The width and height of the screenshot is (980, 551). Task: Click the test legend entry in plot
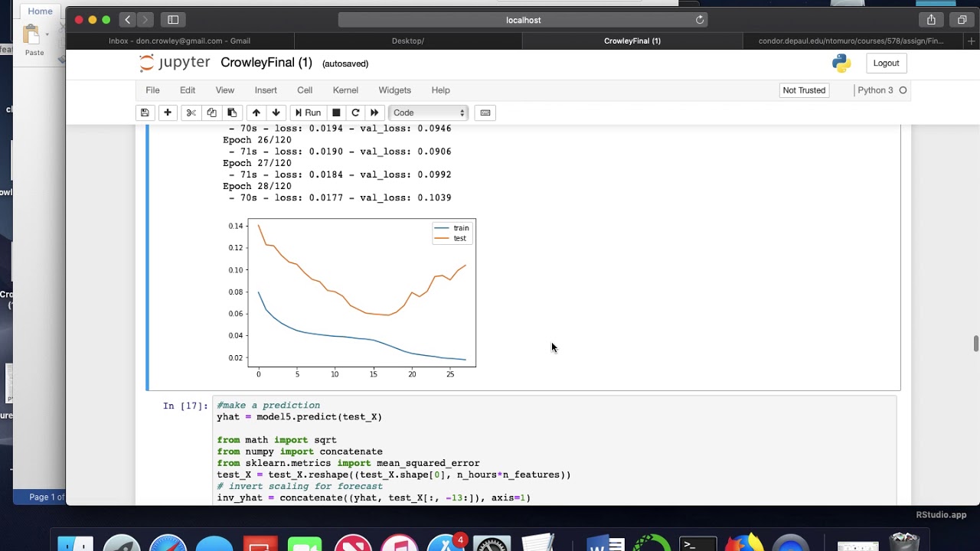tap(450, 238)
